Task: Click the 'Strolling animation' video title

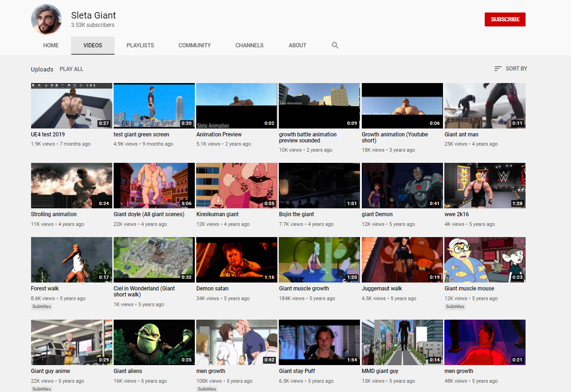Action: click(54, 214)
